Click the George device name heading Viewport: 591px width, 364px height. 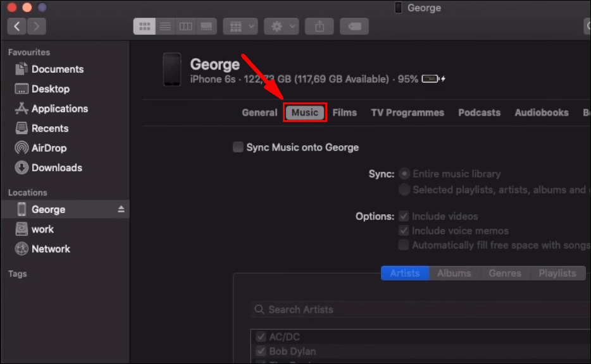pos(215,64)
